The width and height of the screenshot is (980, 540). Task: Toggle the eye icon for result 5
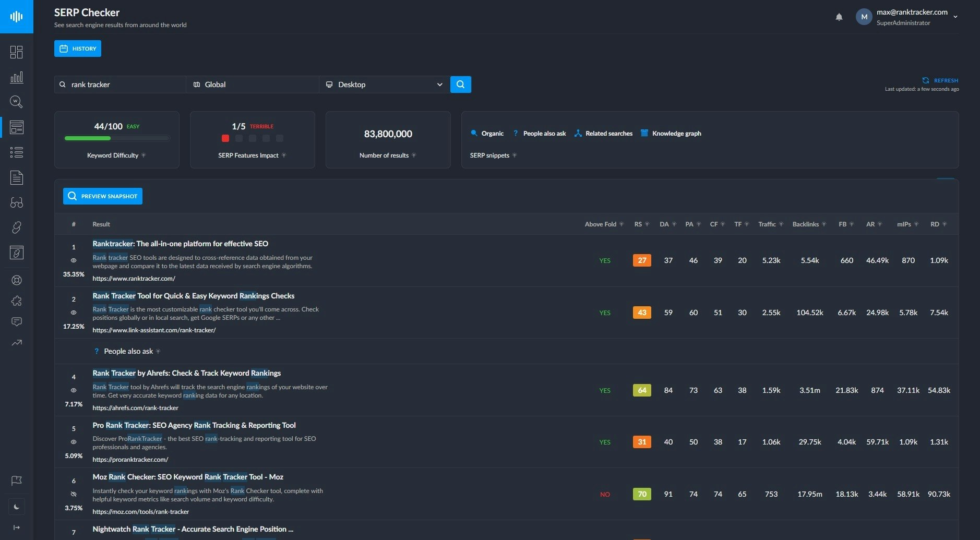click(x=74, y=442)
